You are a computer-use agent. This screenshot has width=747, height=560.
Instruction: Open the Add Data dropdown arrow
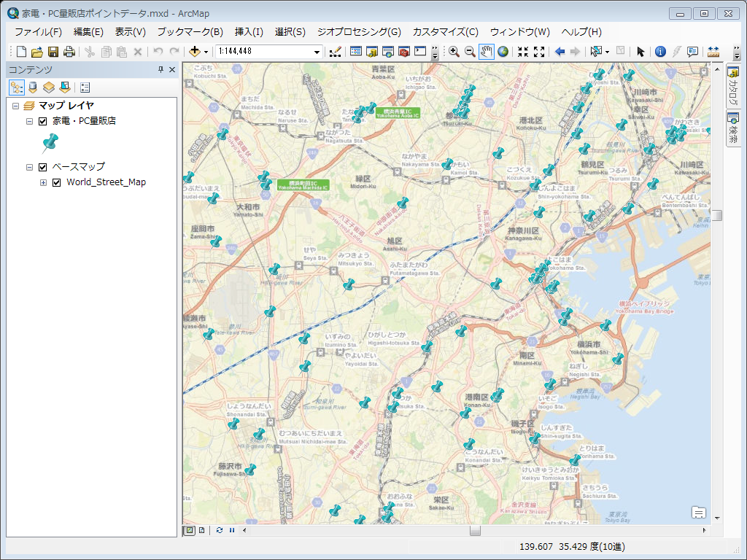pyautogui.click(x=206, y=52)
